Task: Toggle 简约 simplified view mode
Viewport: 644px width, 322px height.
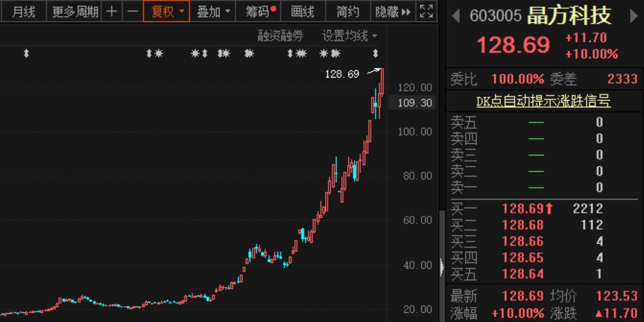Action: tap(348, 12)
